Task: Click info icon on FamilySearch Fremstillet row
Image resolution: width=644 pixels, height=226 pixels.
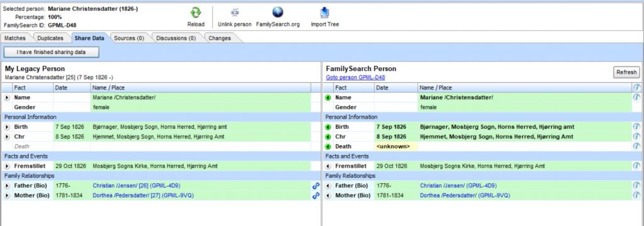Action: 637,166
